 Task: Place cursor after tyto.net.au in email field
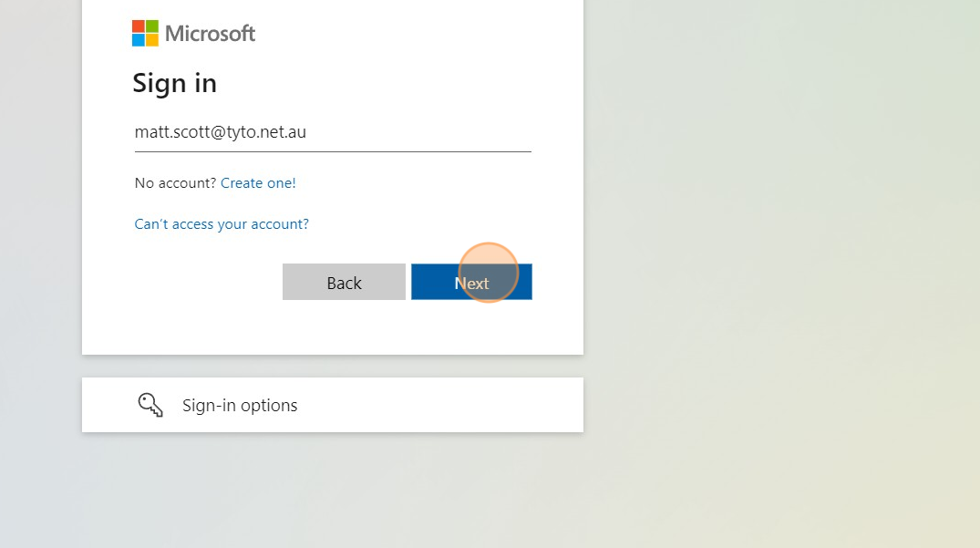tap(308, 132)
